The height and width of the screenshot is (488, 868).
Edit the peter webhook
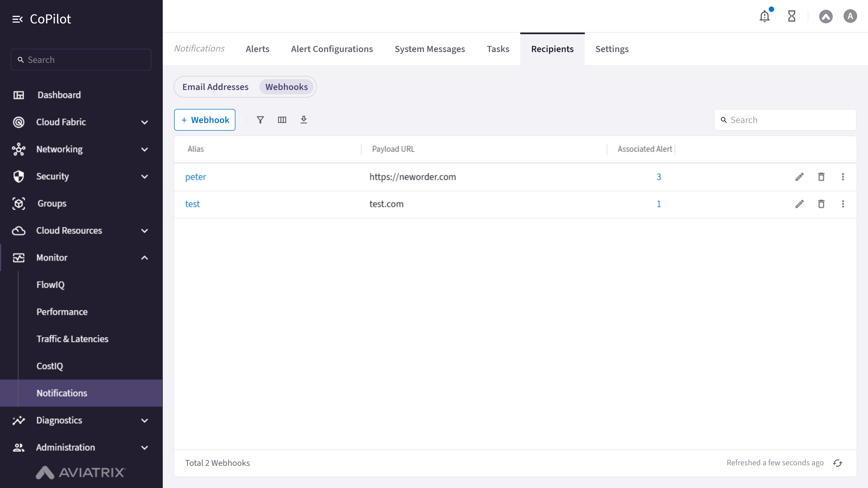pos(800,177)
